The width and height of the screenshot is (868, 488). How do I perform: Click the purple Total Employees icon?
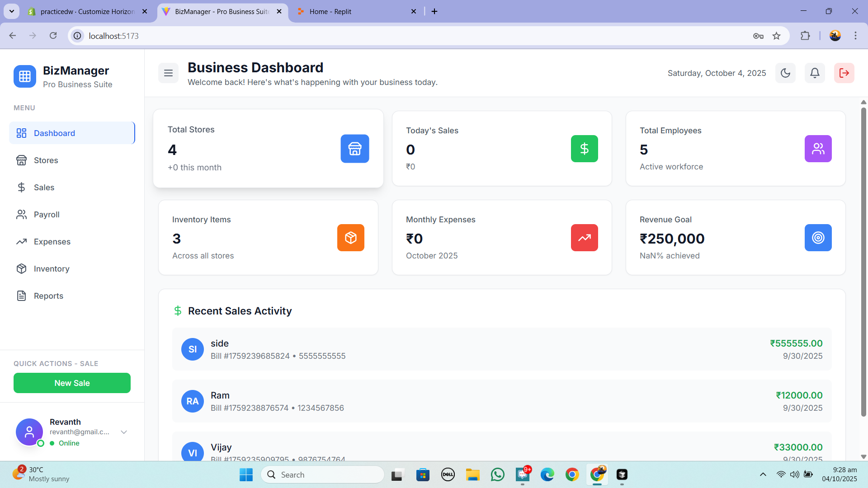pyautogui.click(x=818, y=149)
